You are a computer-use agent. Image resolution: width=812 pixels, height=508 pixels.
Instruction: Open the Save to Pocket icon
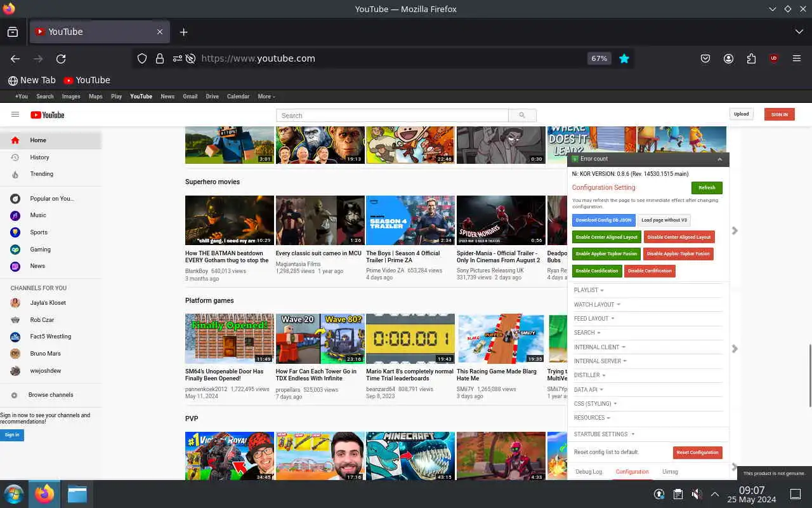point(705,58)
